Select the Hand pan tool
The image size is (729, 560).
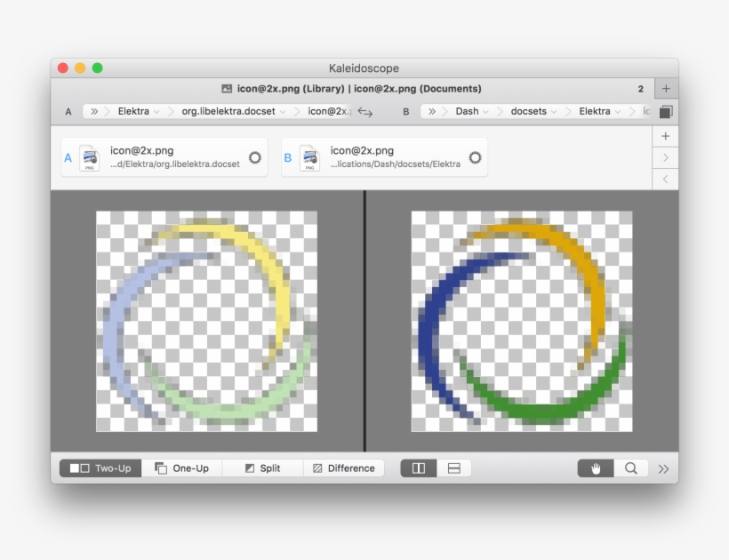(595, 467)
